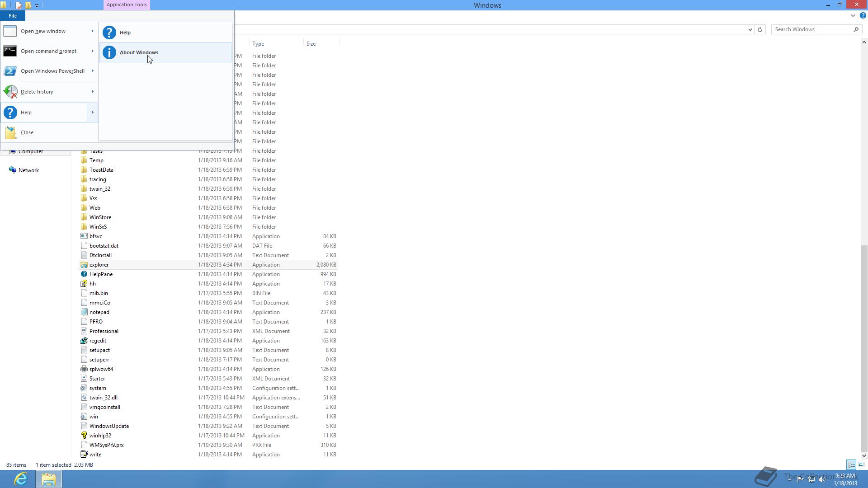The height and width of the screenshot is (488, 868).
Task: Expand Open new window submenu arrow
Action: (92, 31)
